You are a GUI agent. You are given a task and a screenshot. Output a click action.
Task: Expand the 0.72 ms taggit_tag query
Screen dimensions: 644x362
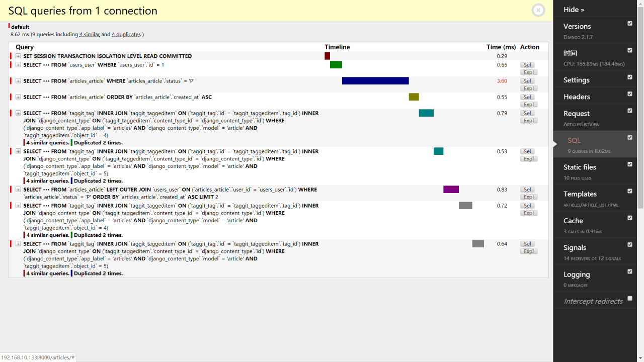click(18, 206)
